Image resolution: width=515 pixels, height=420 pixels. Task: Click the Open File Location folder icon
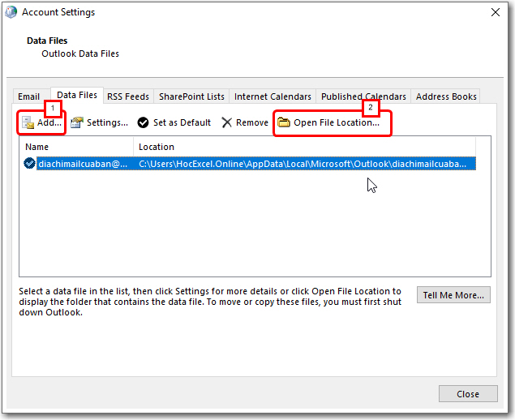coord(283,122)
